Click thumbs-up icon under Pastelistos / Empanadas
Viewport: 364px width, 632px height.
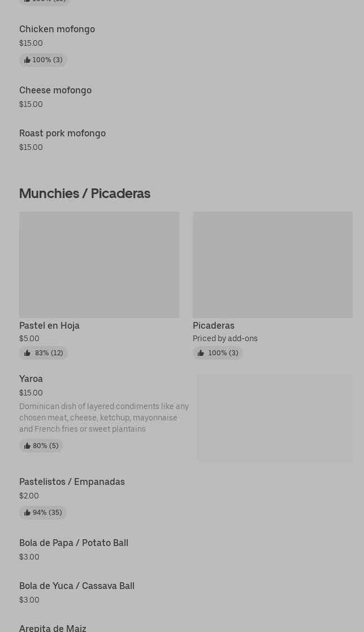[x=27, y=513]
